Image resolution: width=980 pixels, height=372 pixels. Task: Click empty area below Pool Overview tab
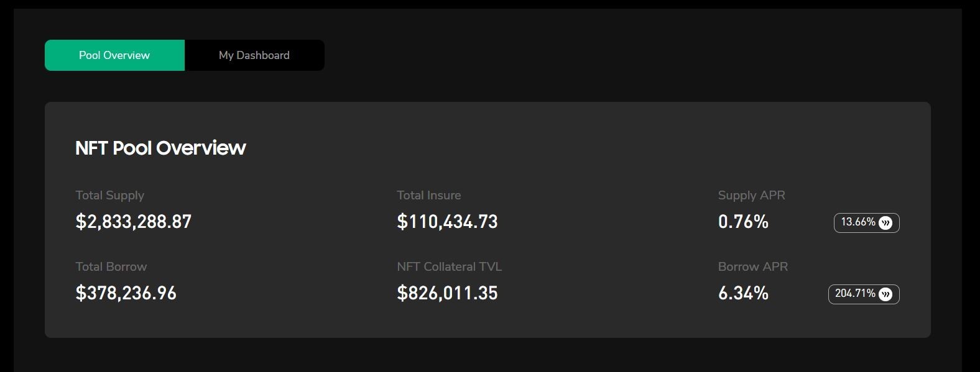click(x=114, y=86)
